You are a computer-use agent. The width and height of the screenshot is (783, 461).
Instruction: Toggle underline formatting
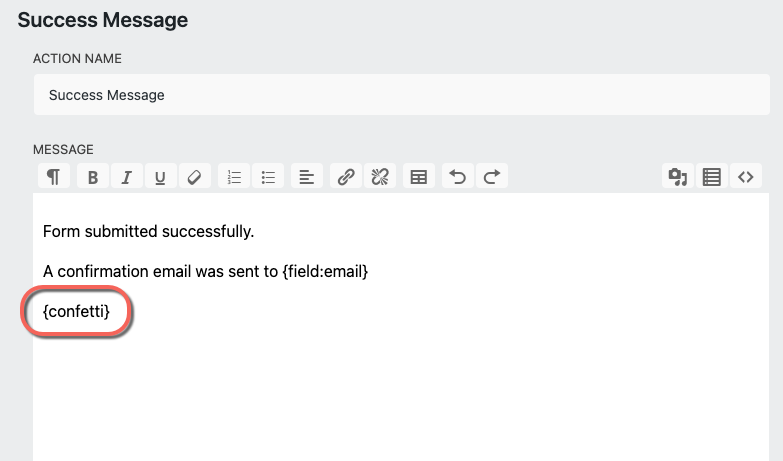coord(160,177)
